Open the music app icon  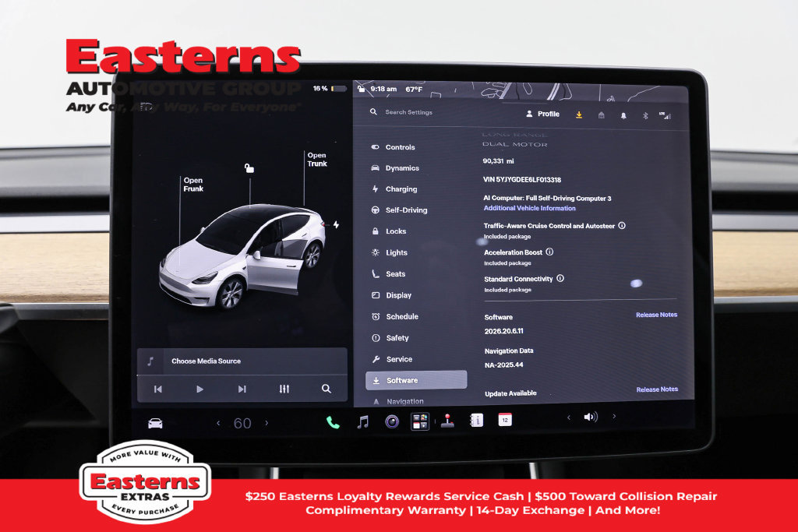(363, 421)
